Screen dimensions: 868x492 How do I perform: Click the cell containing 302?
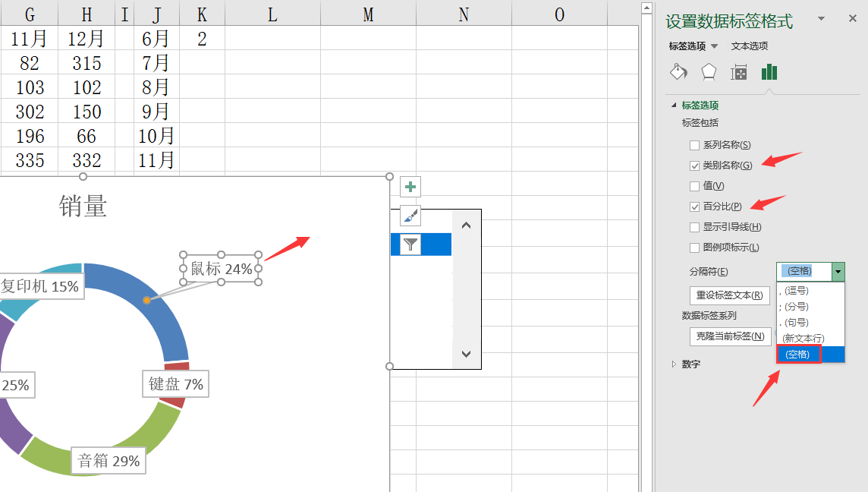point(30,112)
